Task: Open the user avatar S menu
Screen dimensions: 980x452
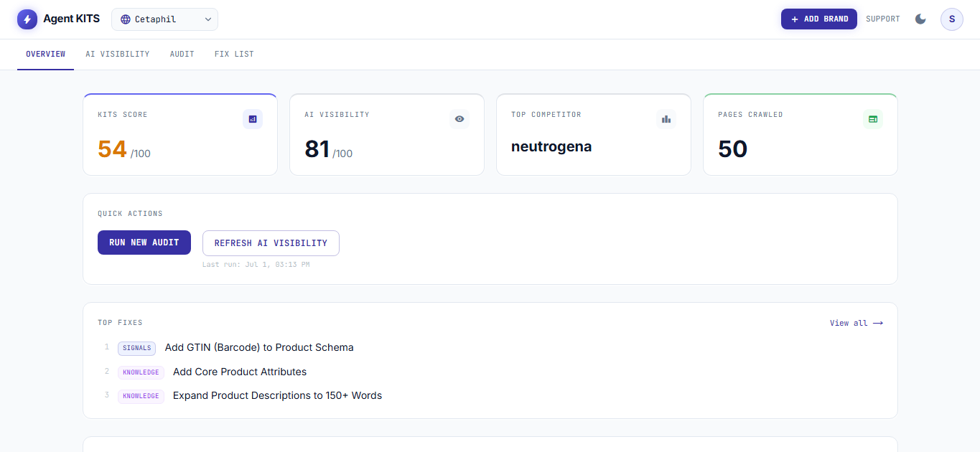Action: pos(952,19)
